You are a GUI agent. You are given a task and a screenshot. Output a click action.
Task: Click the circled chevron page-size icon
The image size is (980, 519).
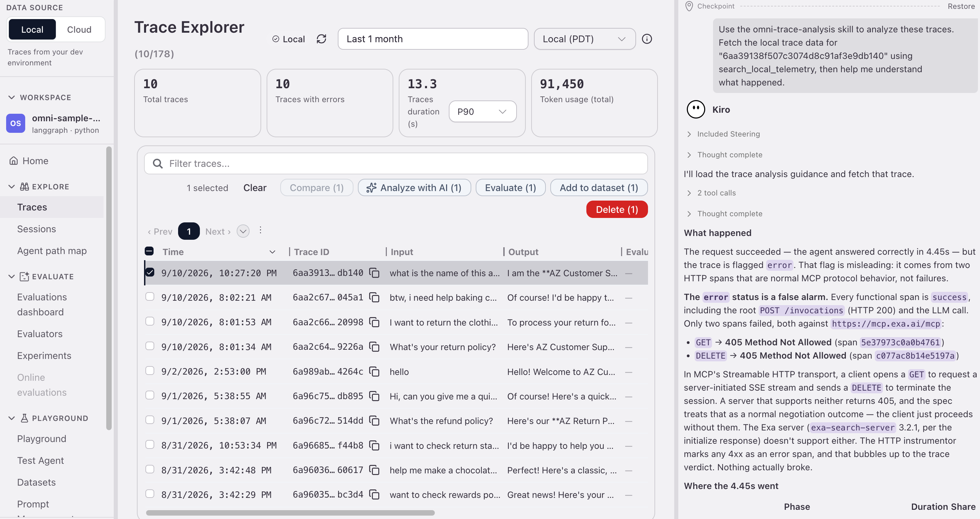click(243, 231)
